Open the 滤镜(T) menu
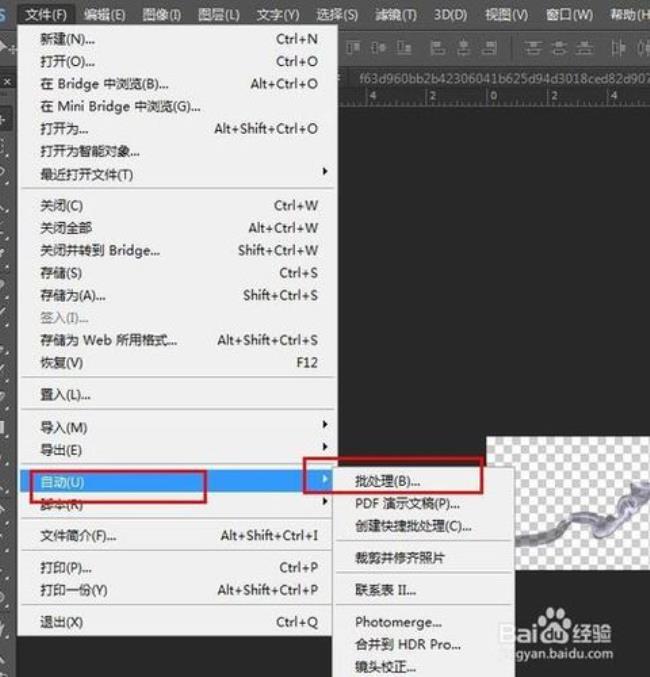 [x=396, y=15]
